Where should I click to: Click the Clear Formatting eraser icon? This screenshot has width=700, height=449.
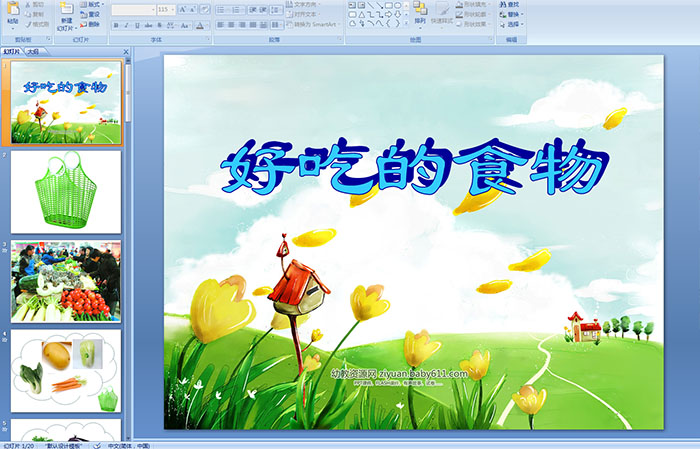point(205,10)
